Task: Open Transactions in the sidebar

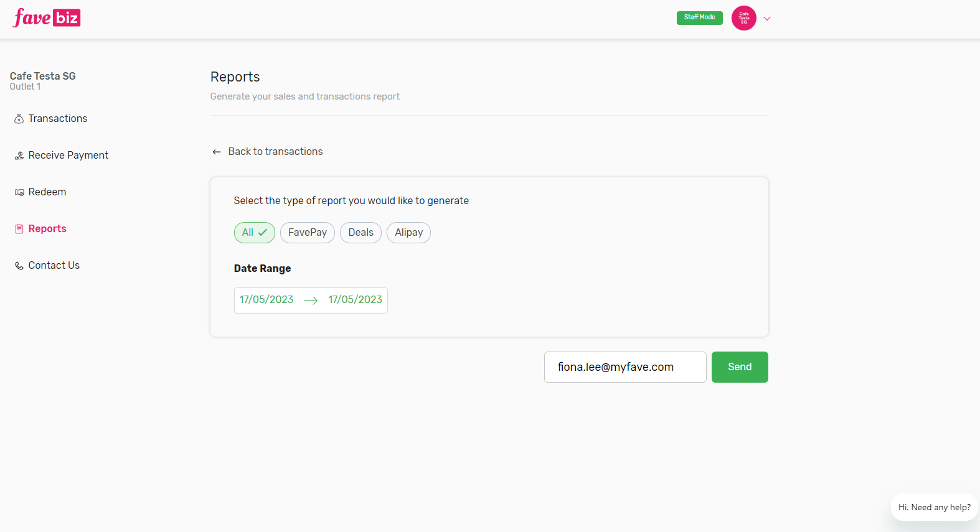Action: (57, 118)
